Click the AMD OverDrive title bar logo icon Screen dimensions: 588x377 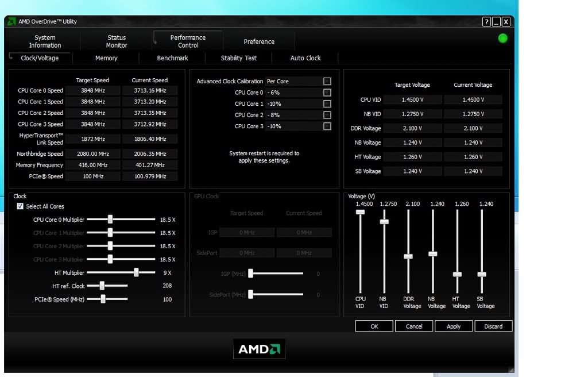click(11, 21)
